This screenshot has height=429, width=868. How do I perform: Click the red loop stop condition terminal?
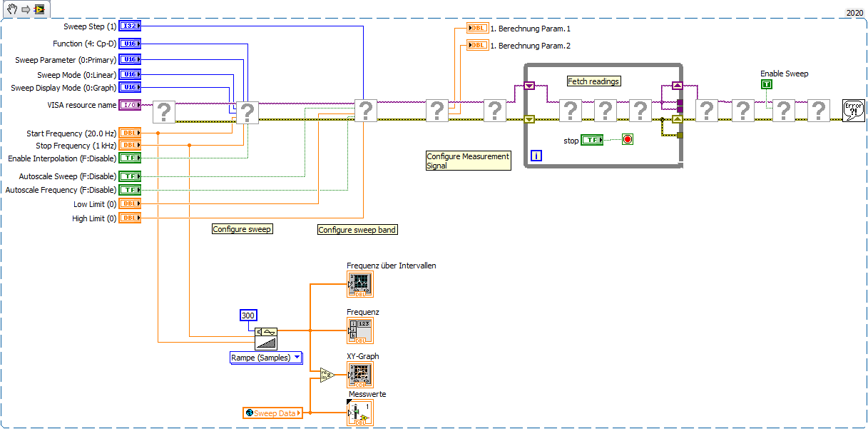(628, 140)
